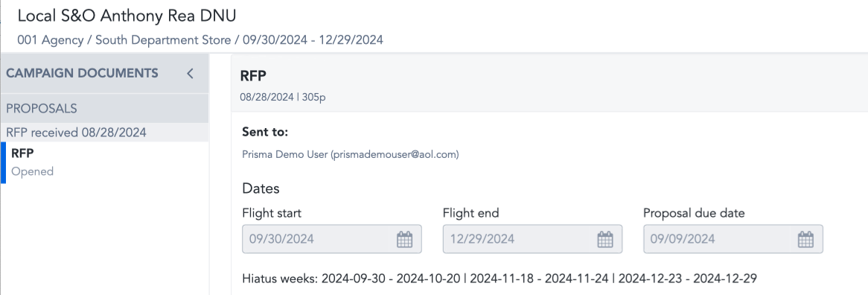Click the Opened status under RFP
The height and width of the screenshot is (295, 868).
(32, 171)
